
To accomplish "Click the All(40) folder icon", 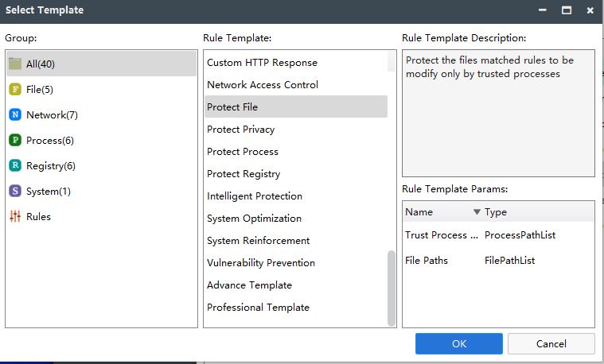I will 15,64.
